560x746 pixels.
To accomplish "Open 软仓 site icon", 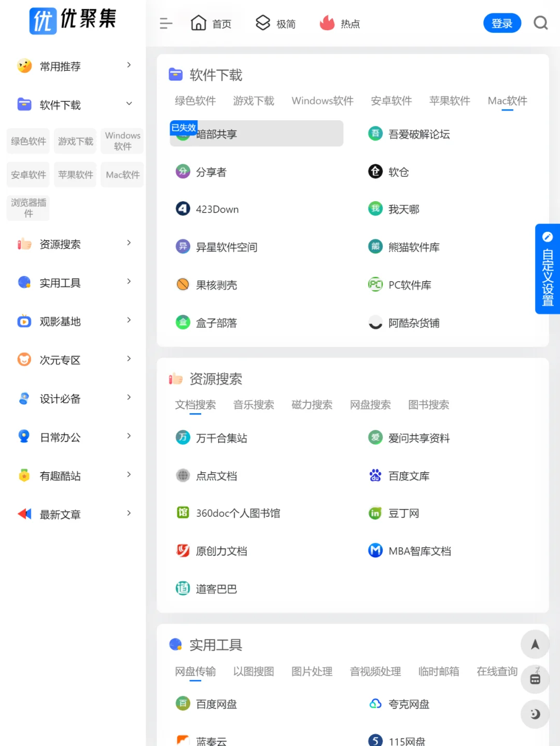I will (x=375, y=172).
